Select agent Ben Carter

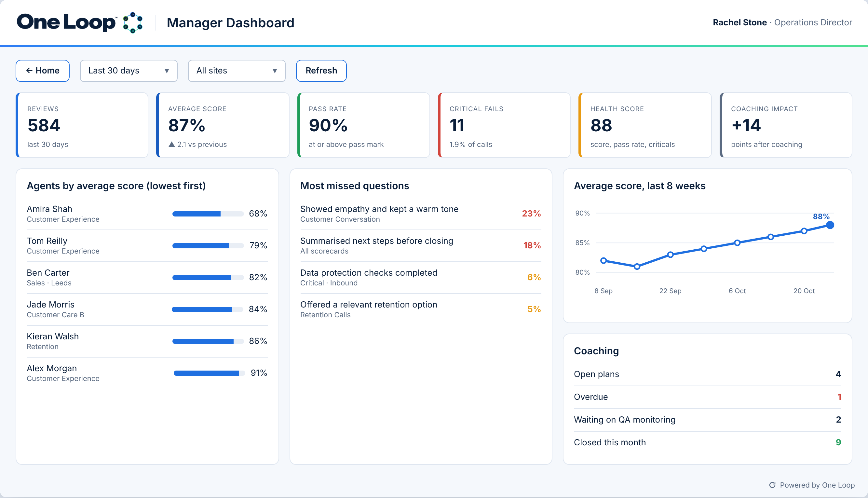pos(147,277)
